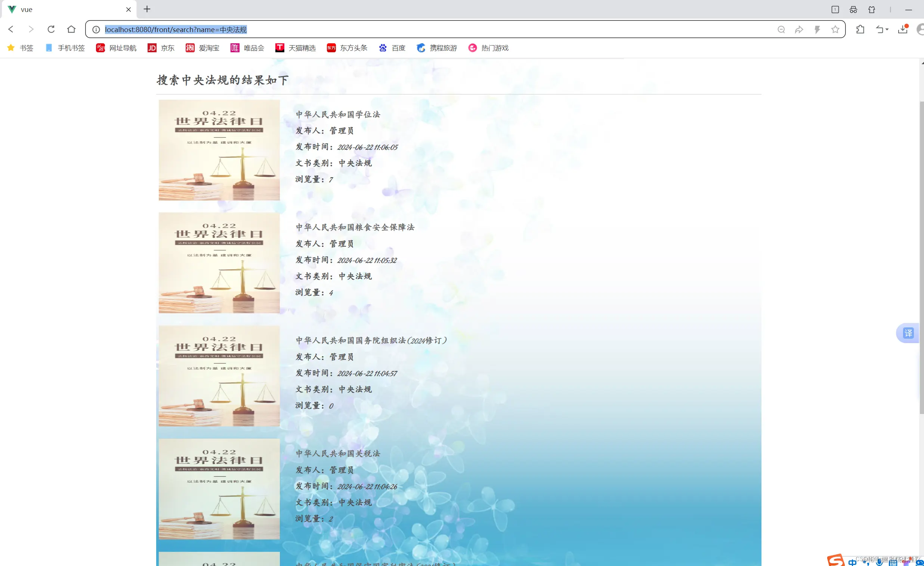
Task: Open the 携程旅游 bookmark
Action: click(437, 48)
